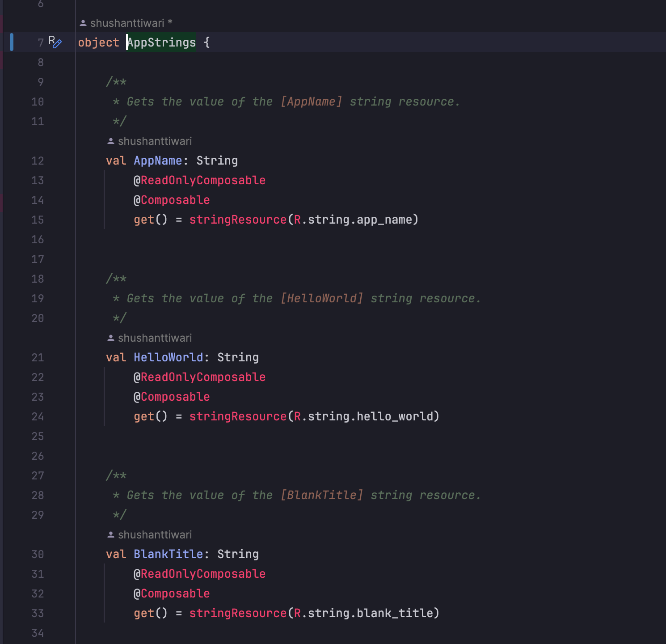Click the [HelloWorld] reference in the doc comment
The height and width of the screenshot is (644, 666).
pos(322,298)
